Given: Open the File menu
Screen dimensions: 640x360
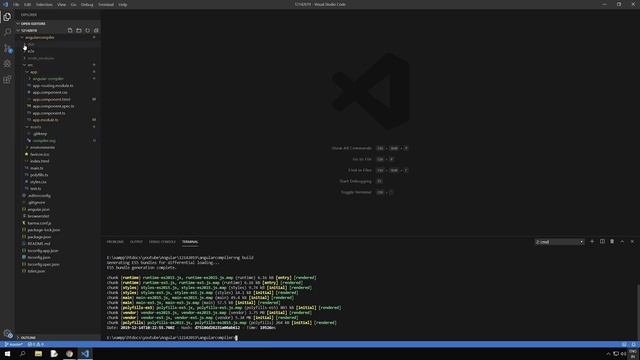Looking at the screenshot, I should click(16, 4).
